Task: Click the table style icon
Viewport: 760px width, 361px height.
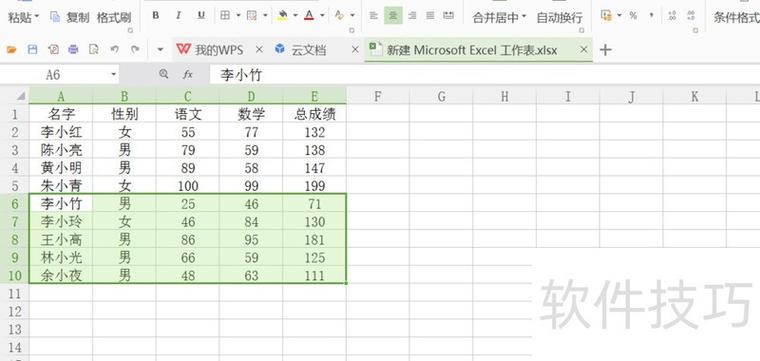Action: click(x=252, y=16)
